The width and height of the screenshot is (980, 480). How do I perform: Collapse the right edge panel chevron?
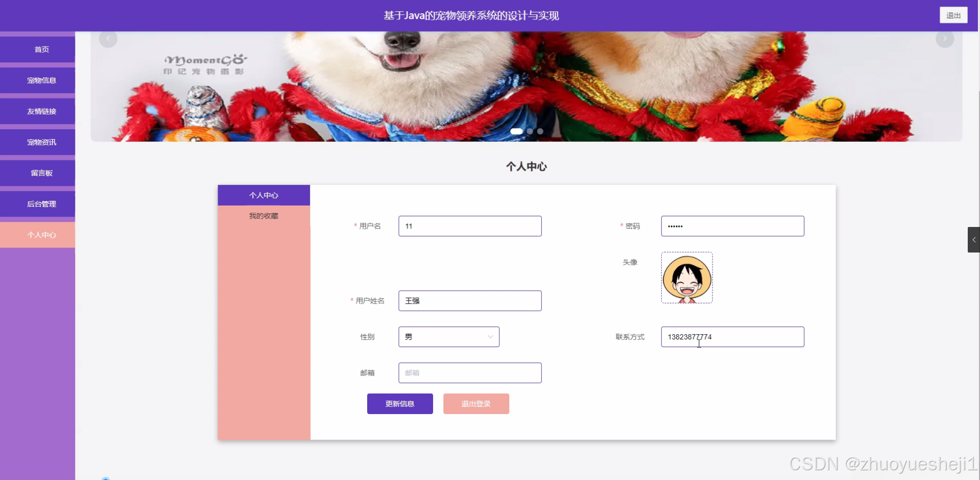tap(973, 239)
